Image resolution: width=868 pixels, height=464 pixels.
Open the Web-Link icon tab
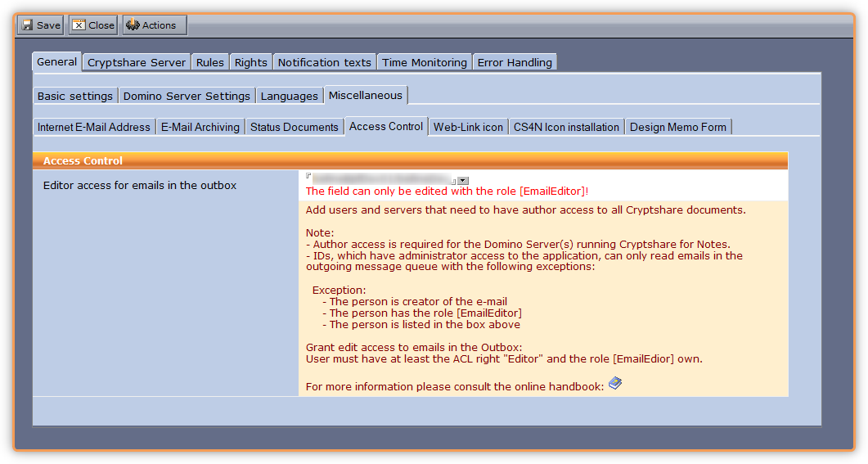pyautogui.click(x=468, y=127)
